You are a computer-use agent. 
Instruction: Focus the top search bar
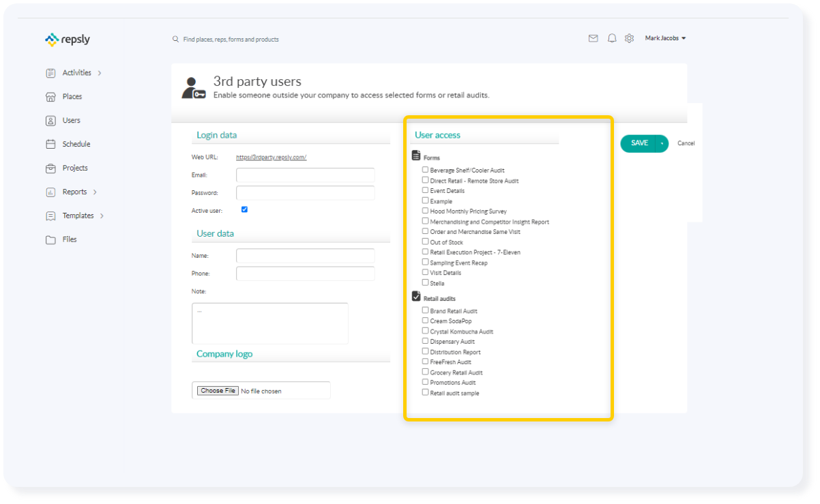tap(231, 40)
